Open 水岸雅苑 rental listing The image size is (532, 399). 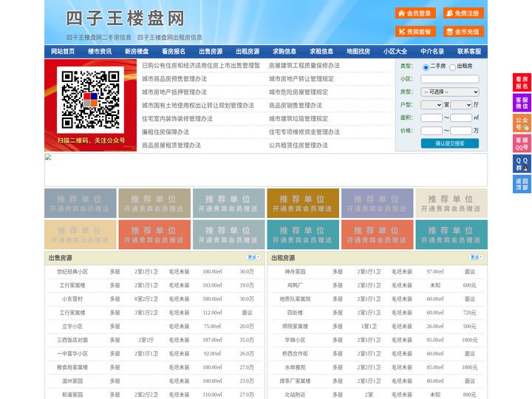coord(295,367)
